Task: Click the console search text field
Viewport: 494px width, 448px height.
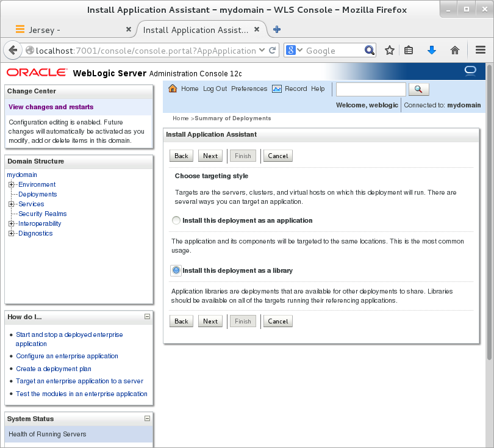Action: tap(371, 89)
